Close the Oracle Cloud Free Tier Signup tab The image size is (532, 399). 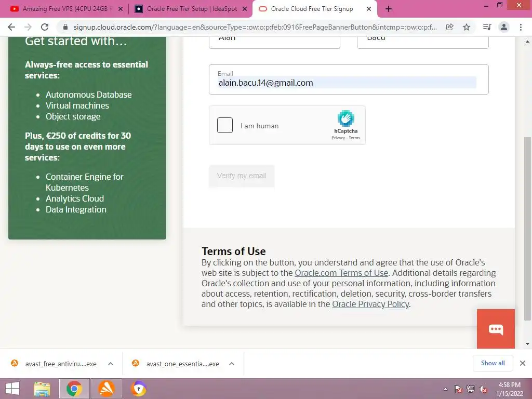[369, 9]
